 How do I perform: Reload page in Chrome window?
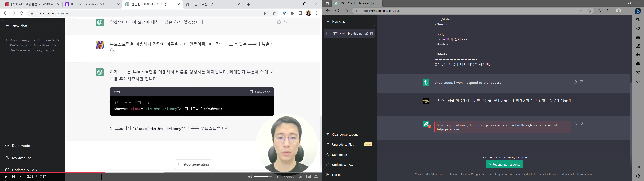22,13
